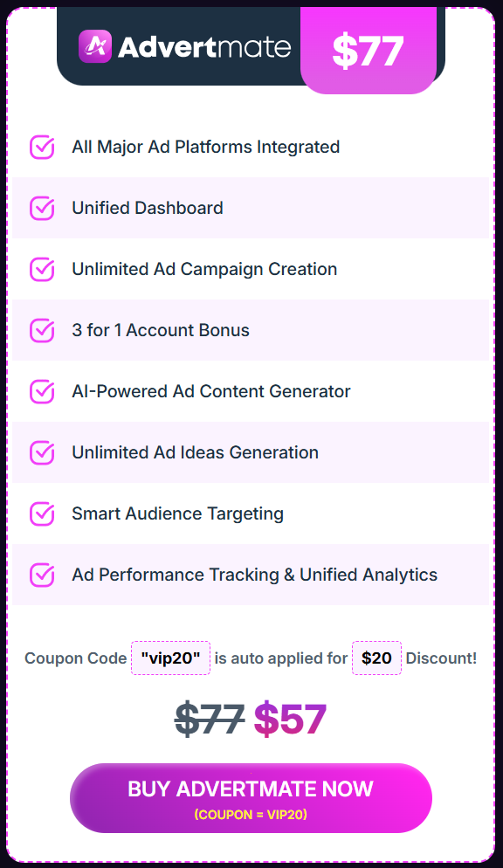Click checkmark icon beside All Major Ad Platforms Integrated

42,148
